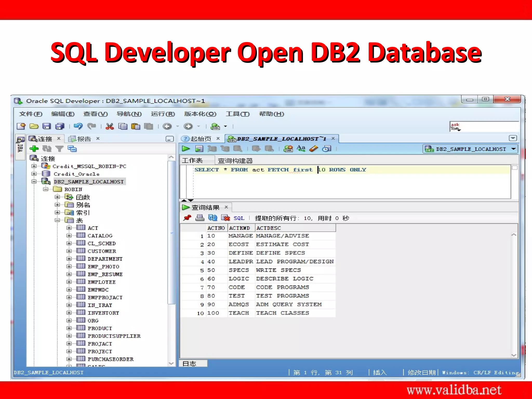Image resolution: width=532 pixels, height=399 pixels.
Task: Open the 版本化(O) menu
Action: pos(200,114)
